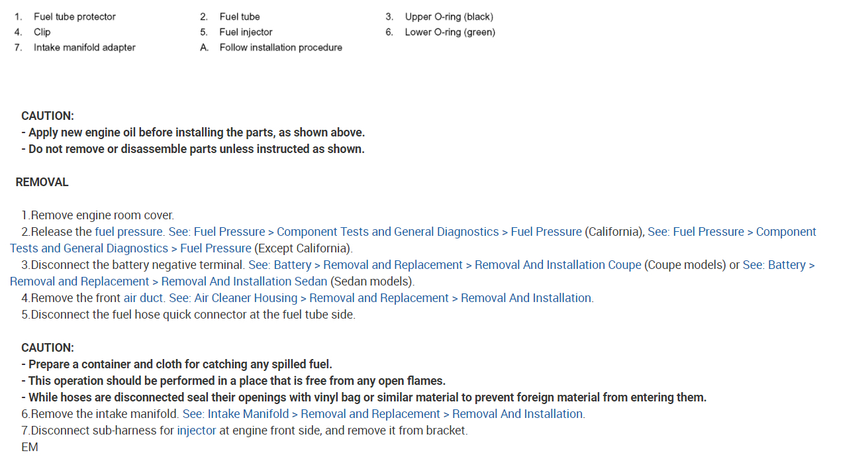Open Intake Manifold Removal And Installation link
This screenshot has width=868, height=467.
coord(383,414)
